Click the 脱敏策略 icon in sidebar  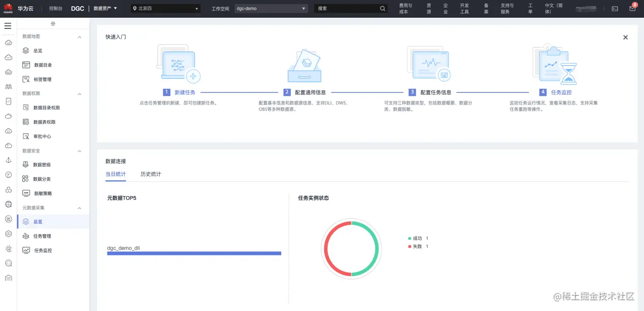pyautogui.click(x=26, y=193)
